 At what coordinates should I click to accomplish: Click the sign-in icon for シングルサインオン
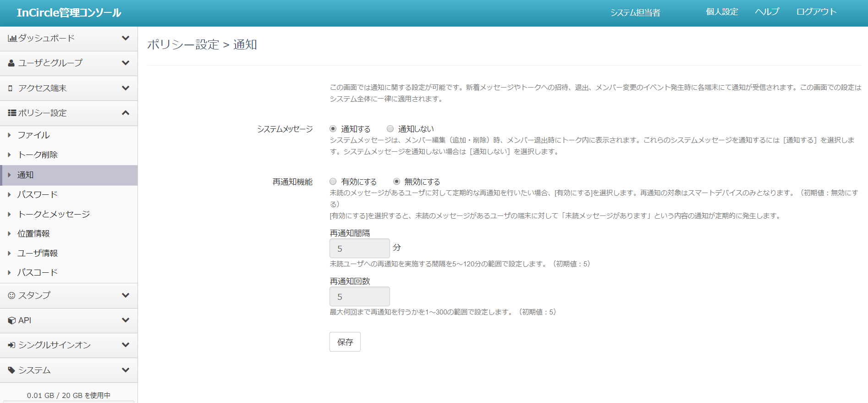(x=11, y=345)
